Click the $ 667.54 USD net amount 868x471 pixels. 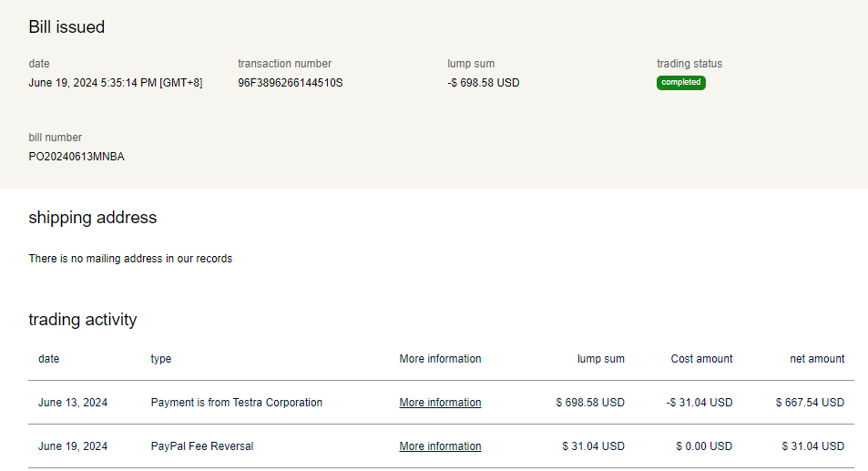pyautogui.click(x=810, y=403)
